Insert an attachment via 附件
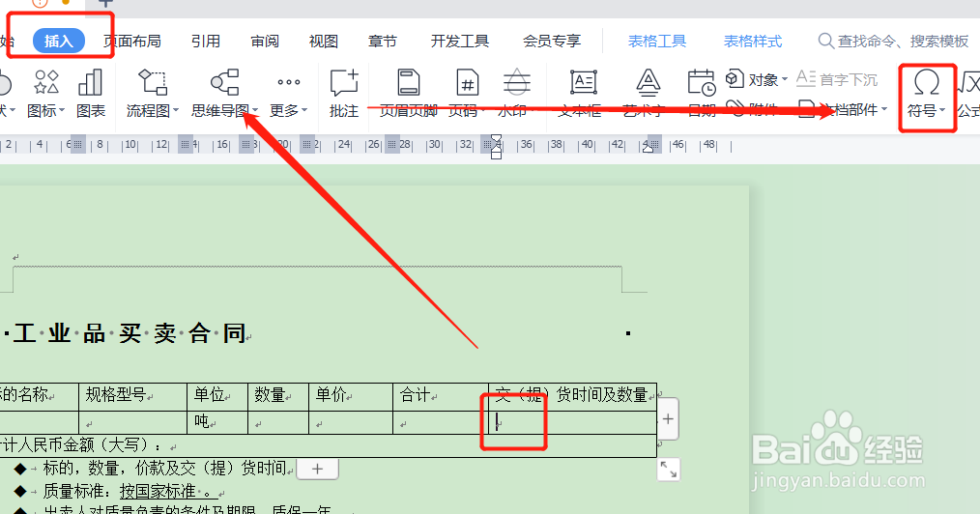This screenshot has height=514, width=980. (x=756, y=109)
